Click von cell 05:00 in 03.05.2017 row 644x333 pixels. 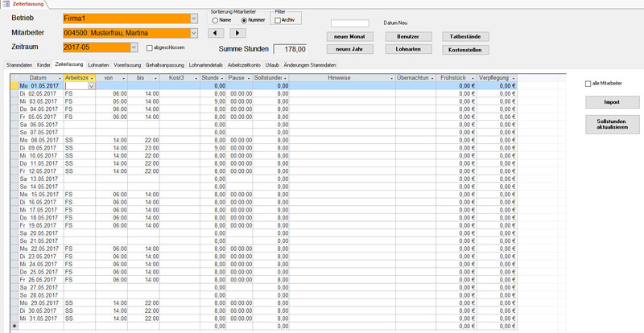coord(111,101)
